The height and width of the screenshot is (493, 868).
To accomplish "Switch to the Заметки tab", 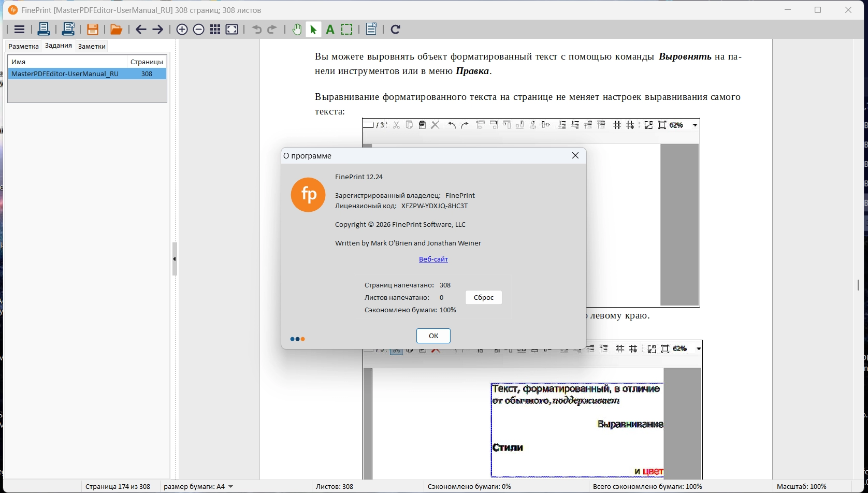I will (92, 46).
